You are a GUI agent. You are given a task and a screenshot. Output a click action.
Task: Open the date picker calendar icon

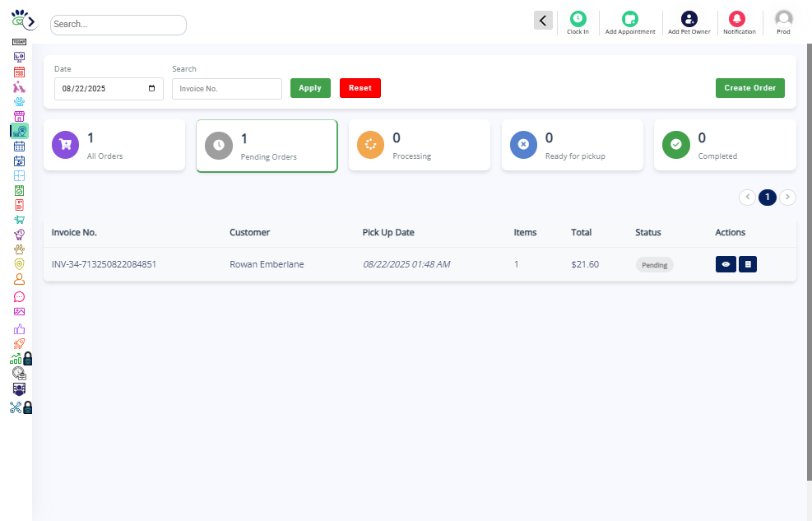click(151, 88)
